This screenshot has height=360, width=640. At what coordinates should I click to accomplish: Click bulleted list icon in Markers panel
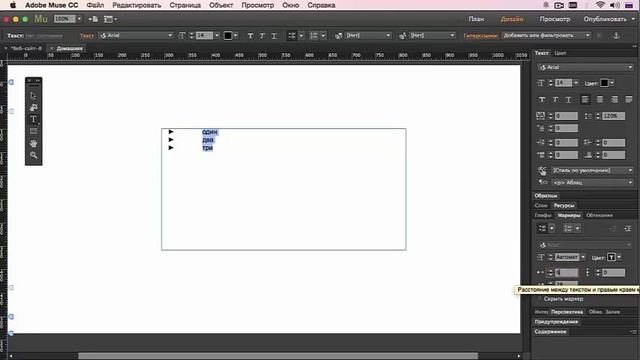click(x=542, y=229)
